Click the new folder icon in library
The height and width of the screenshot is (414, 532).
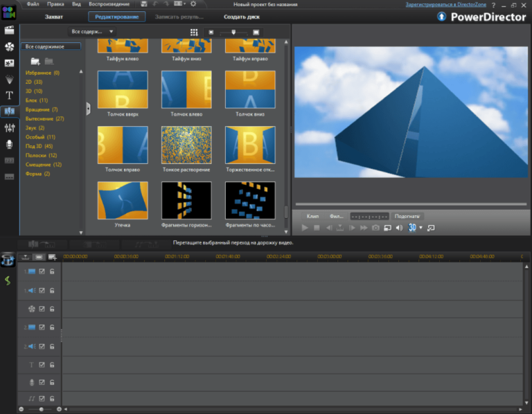click(x=35, y=61)
